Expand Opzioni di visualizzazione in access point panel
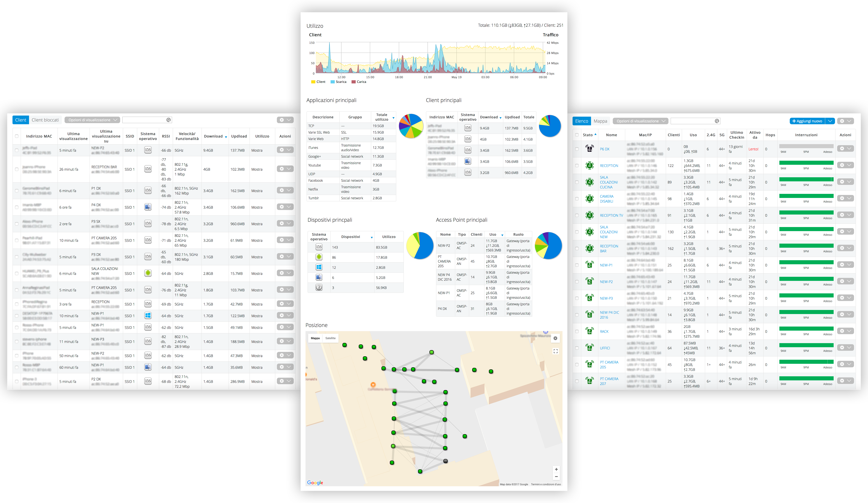The image size is (868, 503). click(640, 121)
